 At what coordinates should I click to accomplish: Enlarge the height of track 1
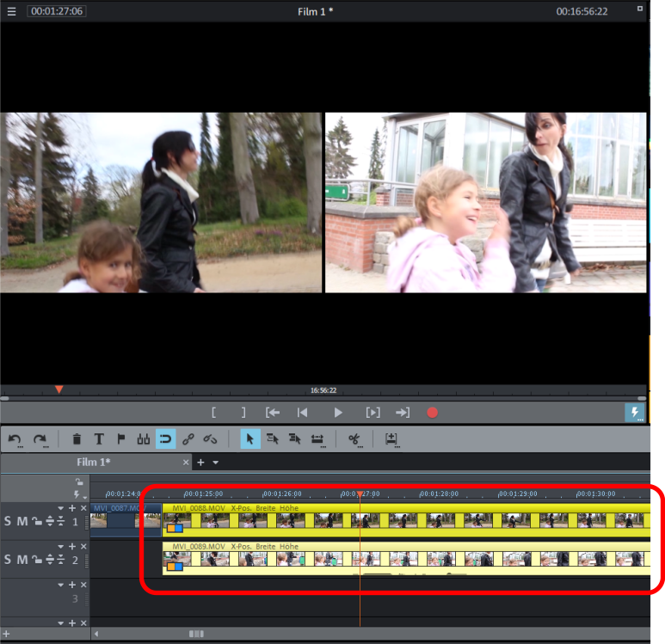click(50, 521)
